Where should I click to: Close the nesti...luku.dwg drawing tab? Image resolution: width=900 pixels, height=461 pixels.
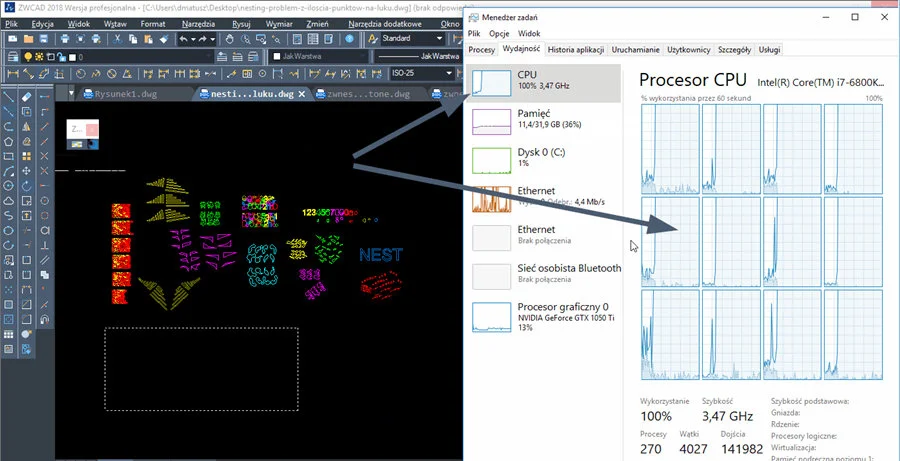302,94
